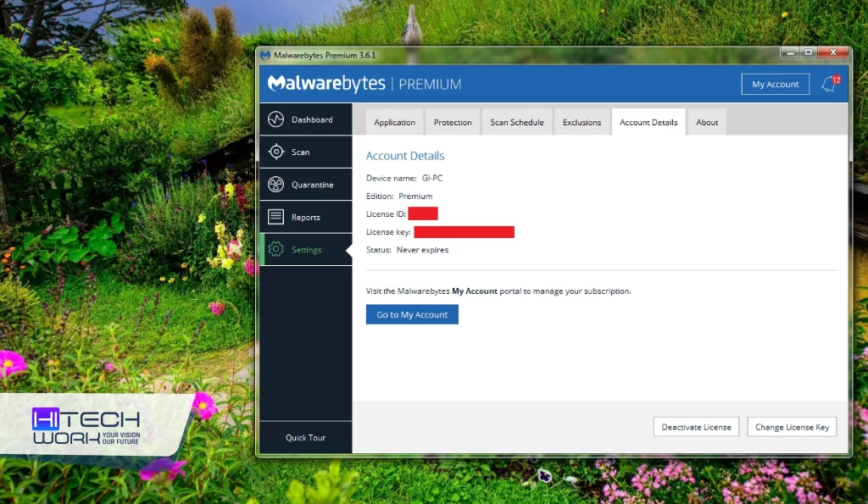Click the title bar text Malwarebytes Premium 3.6.1
The width and height of the screenshot is (868, 504).
(x=325, y=55)
